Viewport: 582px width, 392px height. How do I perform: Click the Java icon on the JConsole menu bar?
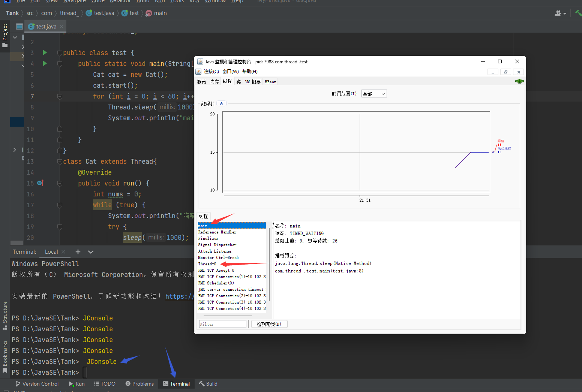click(x=198, y=71)
